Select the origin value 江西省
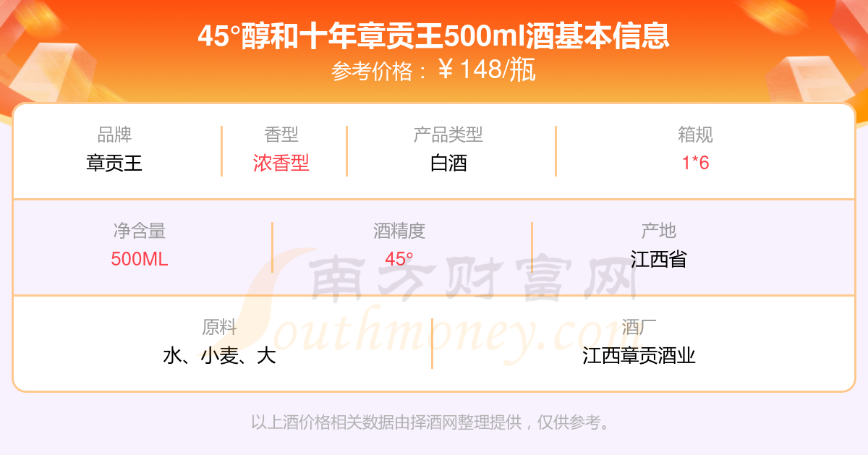Image resolution: width=868 pixels, height=455 pixels. pyautogui.click(x=658, y=259)
